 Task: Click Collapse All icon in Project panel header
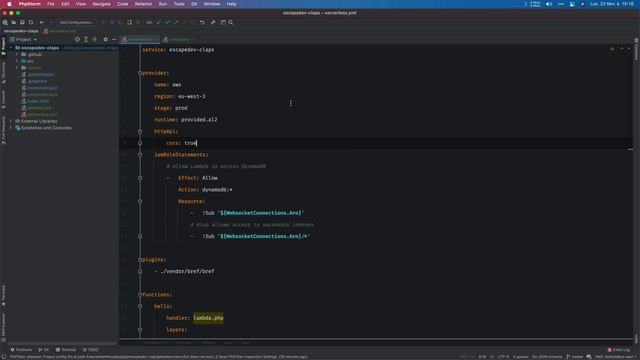(95, 40)
